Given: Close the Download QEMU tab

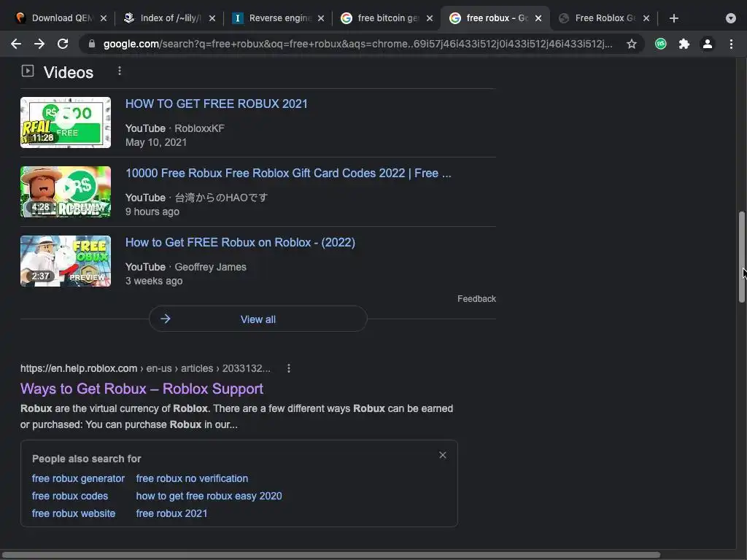Looking at the screenshot, I should pyautogui.click(x=104, y=18).
